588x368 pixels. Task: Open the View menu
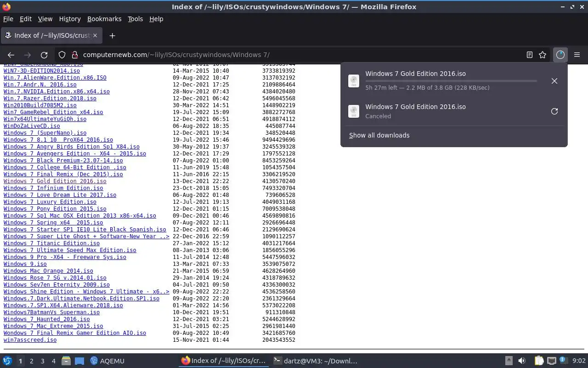(45, 19)
